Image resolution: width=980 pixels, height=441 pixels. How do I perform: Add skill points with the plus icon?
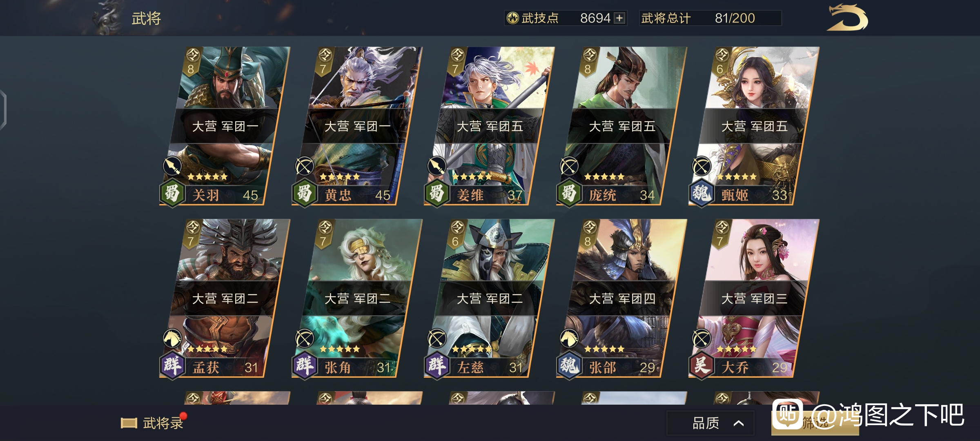[619, 18]
